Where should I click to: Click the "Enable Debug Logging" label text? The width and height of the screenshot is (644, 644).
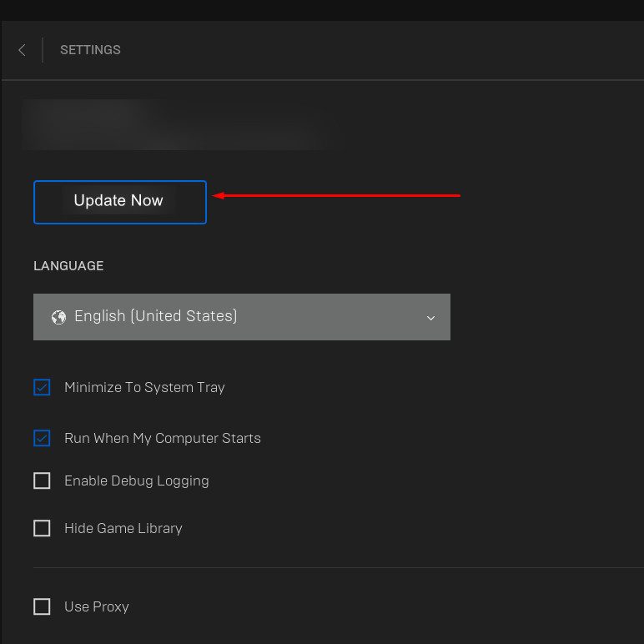[137, 480]
